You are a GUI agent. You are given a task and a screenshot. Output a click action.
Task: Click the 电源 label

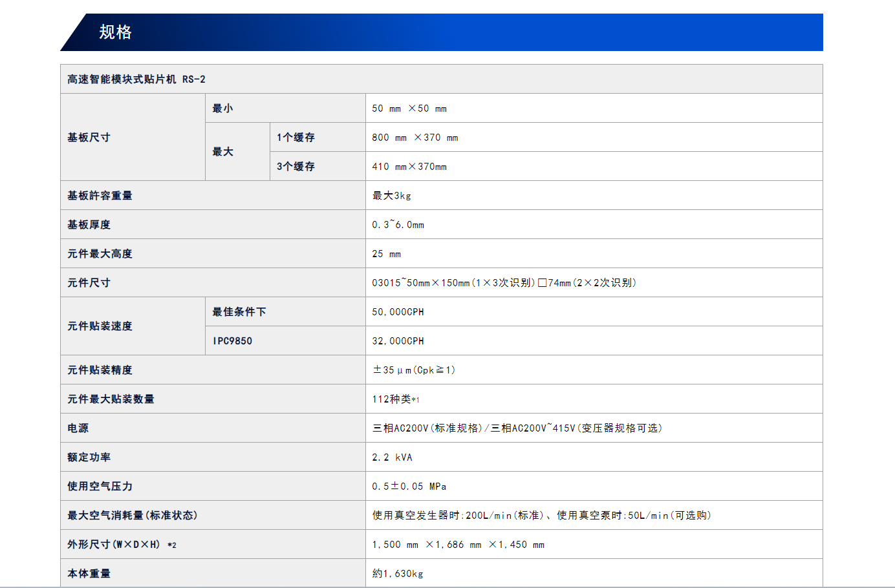(x=78, y=428)
